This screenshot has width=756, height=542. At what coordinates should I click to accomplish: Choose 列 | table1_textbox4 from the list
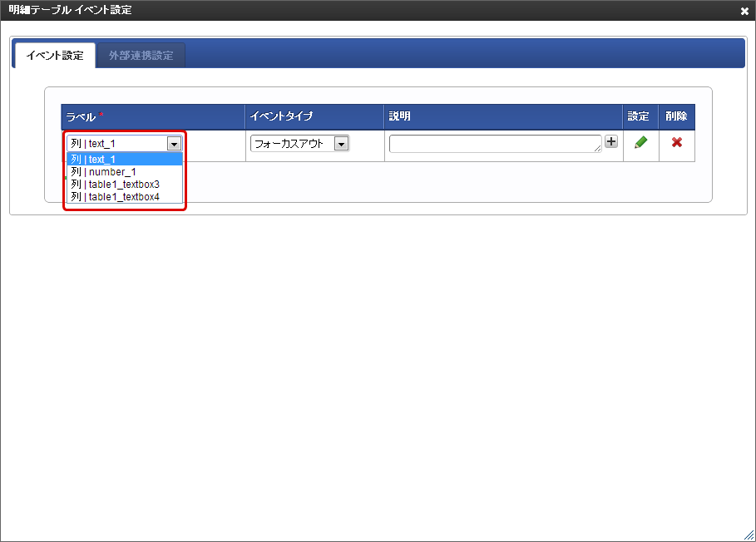pos(125,196)
